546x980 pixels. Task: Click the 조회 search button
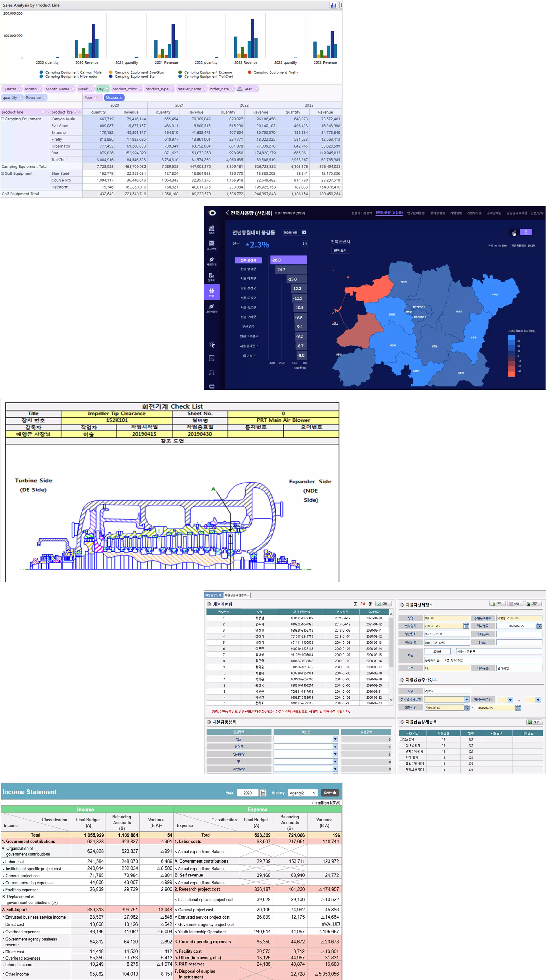383,604
